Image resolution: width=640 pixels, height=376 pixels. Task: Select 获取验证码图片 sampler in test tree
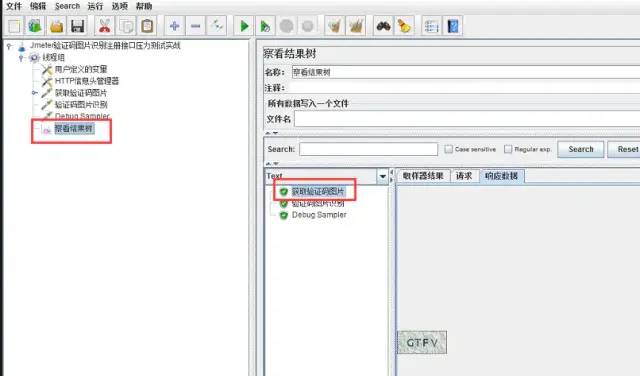[x=81, y=93]
